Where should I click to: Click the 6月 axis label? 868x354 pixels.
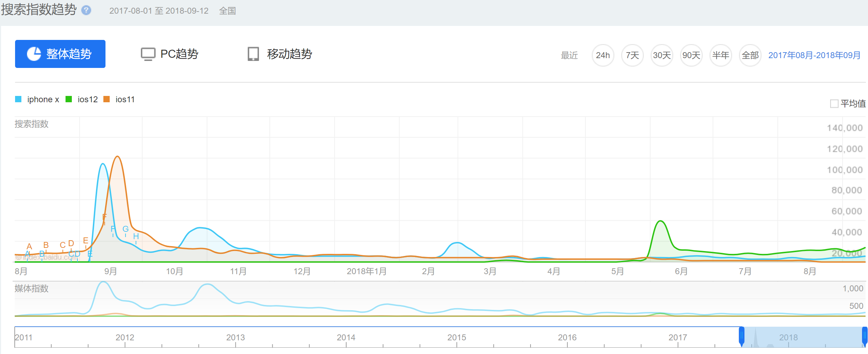pos(681,271)
